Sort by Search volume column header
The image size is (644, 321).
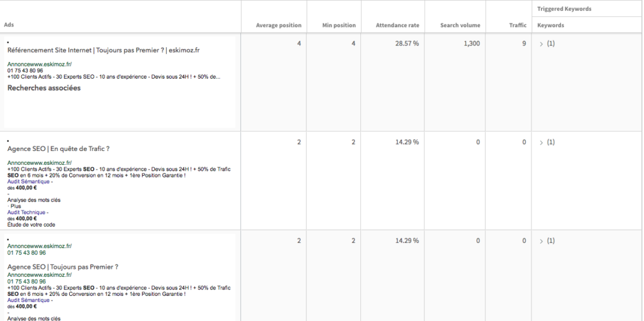[x=460, y=25]
